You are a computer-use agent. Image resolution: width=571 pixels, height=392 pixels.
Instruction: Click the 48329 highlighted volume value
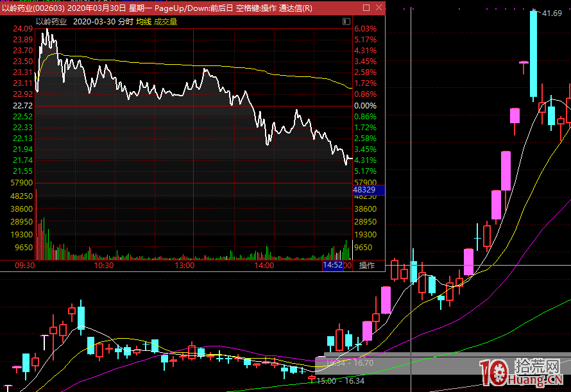point(364,191)
